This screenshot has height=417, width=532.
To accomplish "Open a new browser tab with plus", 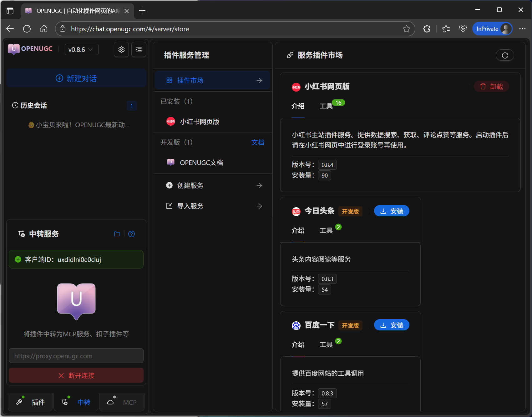I will click(x=142, y=11).
